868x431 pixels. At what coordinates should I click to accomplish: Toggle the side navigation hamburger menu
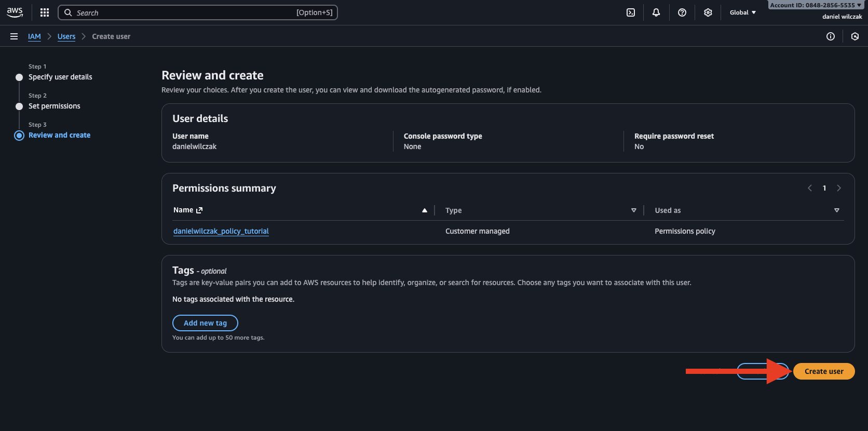[x=14, y=36]
